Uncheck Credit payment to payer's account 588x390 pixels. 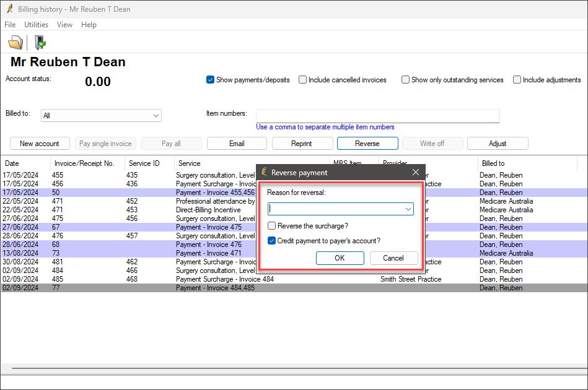(272, 241)
